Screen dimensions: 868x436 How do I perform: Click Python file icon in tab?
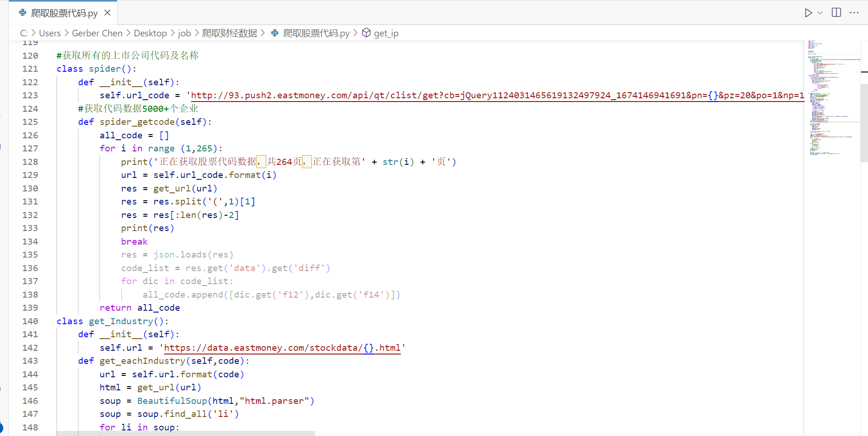22,13
